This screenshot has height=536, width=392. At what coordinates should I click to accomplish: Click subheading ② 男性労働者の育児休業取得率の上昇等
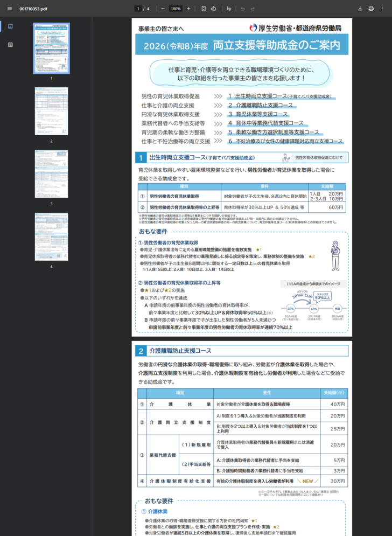[x=179, y=283]
